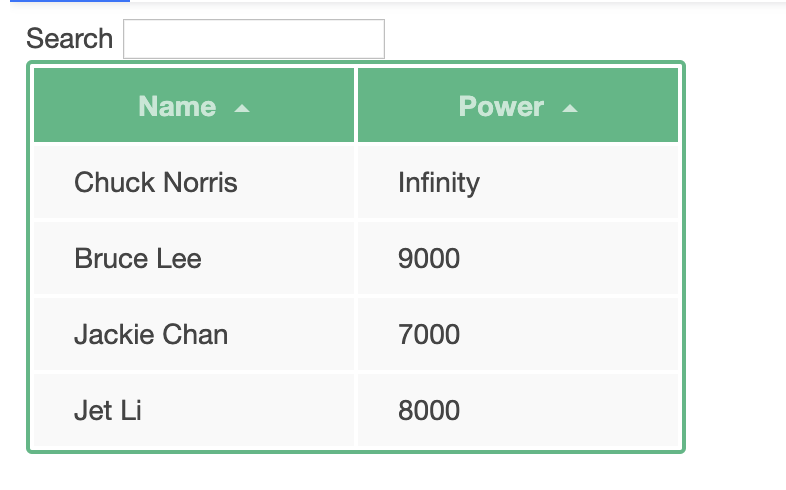Click the Infinity power cell
786x490 pixels.
click(x=439, y=183)
